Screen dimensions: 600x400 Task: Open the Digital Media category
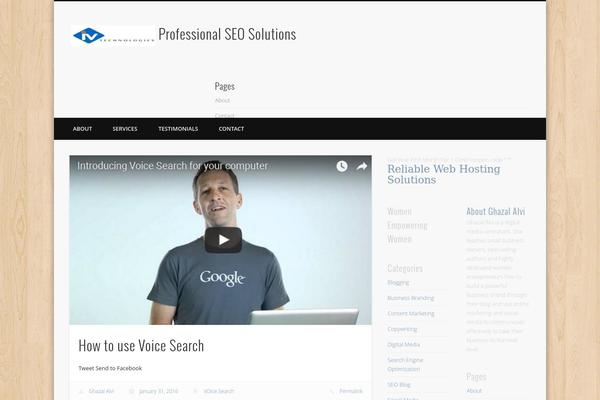pos(403,344)
